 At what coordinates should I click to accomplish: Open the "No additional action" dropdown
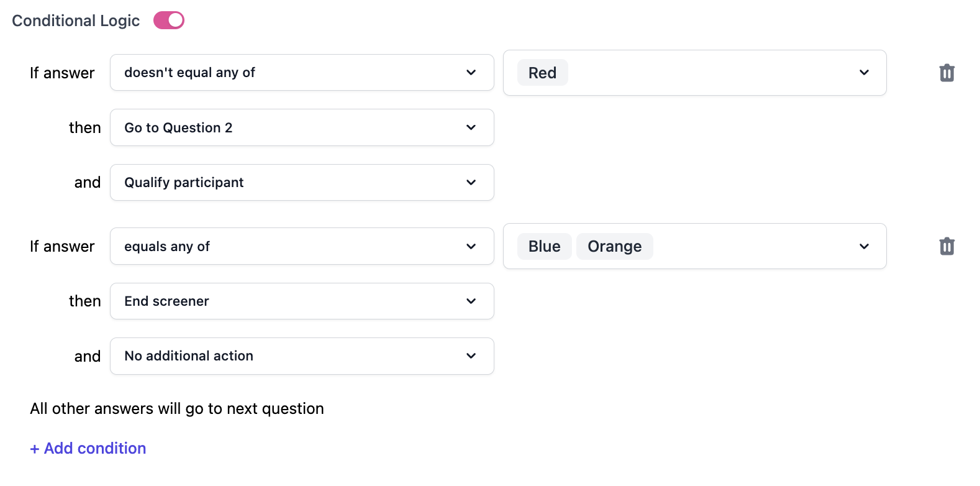[301, 356]
